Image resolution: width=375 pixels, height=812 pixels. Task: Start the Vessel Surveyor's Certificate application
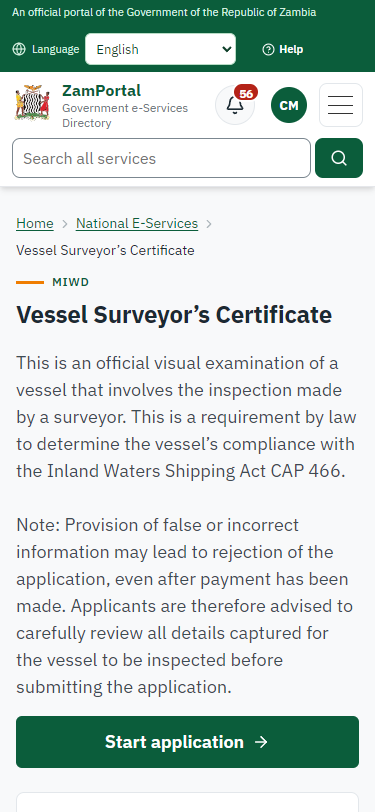(188, 742)
